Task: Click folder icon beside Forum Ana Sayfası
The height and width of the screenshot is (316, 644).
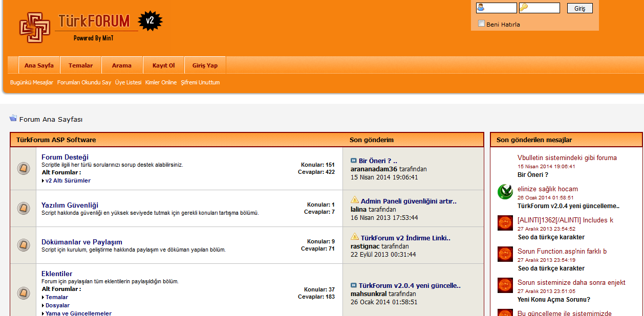Action: pos(13,118)
